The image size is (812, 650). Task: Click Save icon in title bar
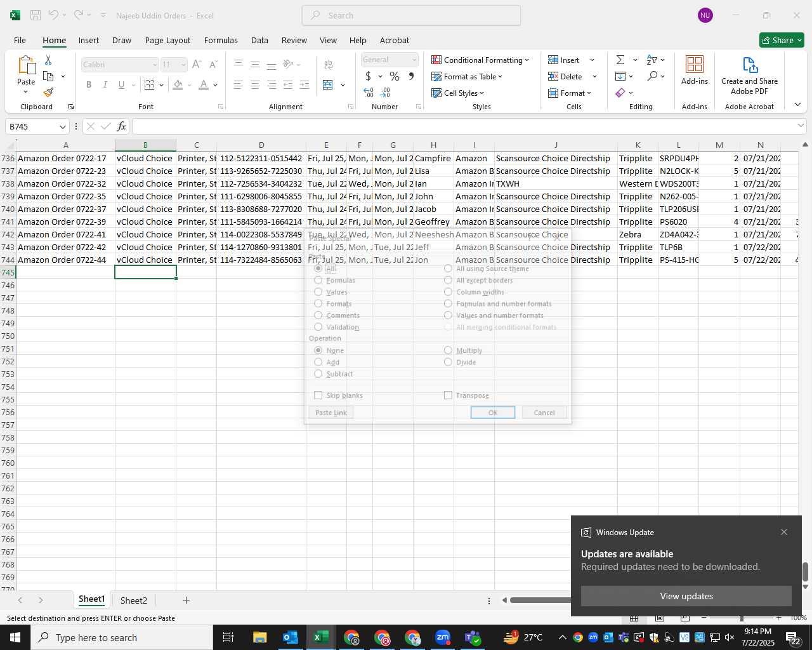point(36,15)
